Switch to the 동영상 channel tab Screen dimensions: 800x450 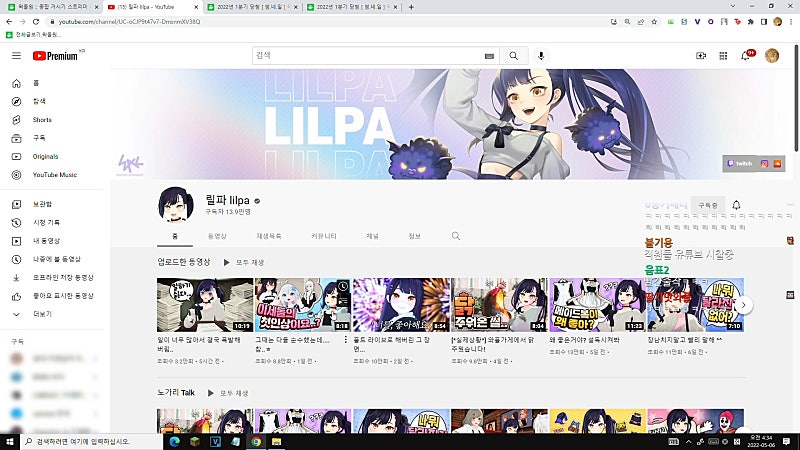click(217, 236)
